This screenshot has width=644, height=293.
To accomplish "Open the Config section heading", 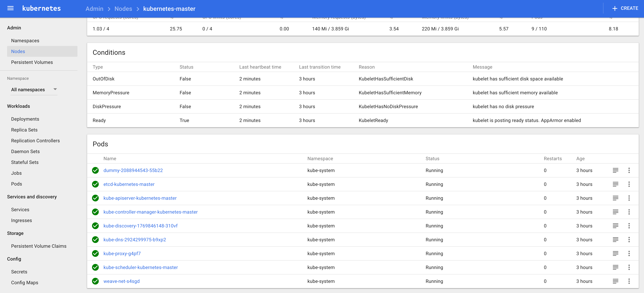I will click(x=14, y=259).
